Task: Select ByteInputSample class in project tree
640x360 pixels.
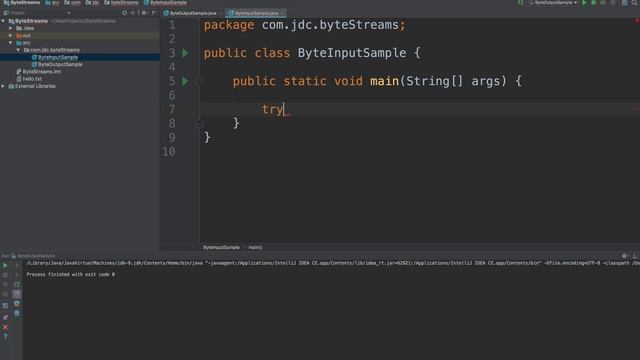Action: tap(58, 57)
